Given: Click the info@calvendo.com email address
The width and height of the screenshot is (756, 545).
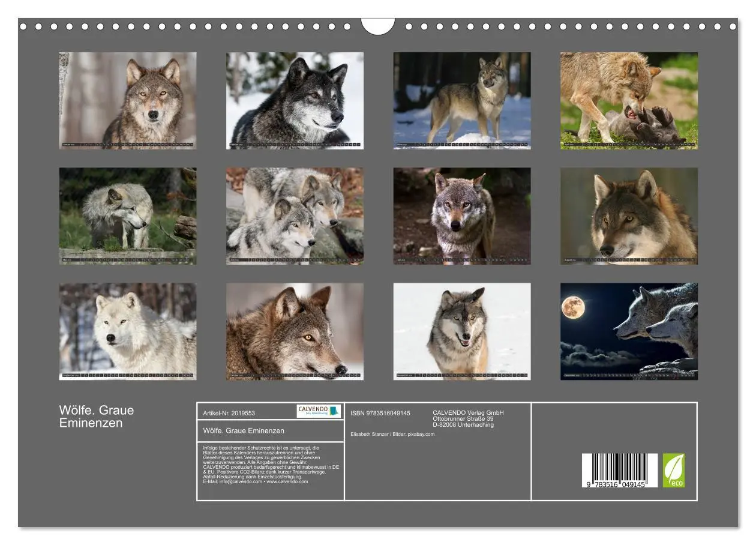Looking at the screenshot, I should 239,481.
